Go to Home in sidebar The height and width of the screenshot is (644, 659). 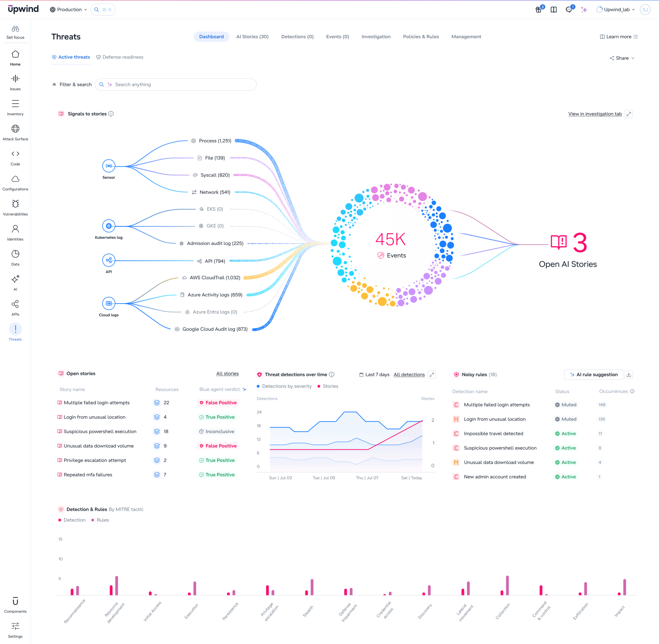click(x=15, y=58)
